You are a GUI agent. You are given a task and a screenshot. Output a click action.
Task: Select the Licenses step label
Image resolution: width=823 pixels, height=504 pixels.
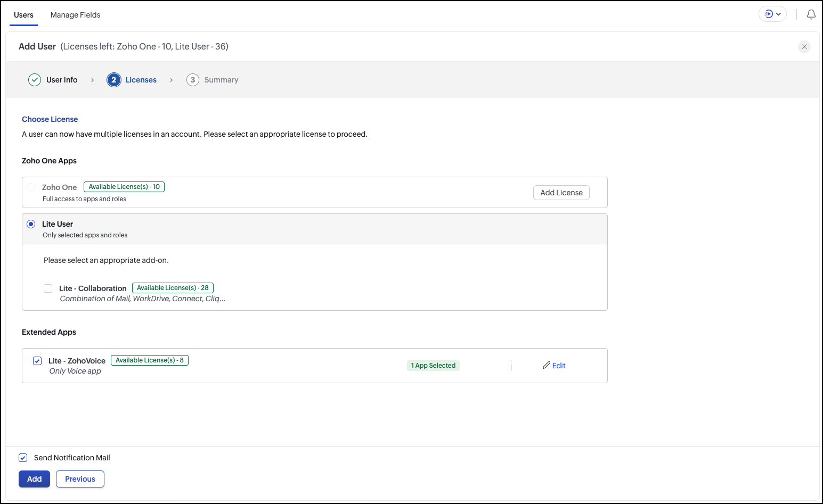click(x=141, y=80)
